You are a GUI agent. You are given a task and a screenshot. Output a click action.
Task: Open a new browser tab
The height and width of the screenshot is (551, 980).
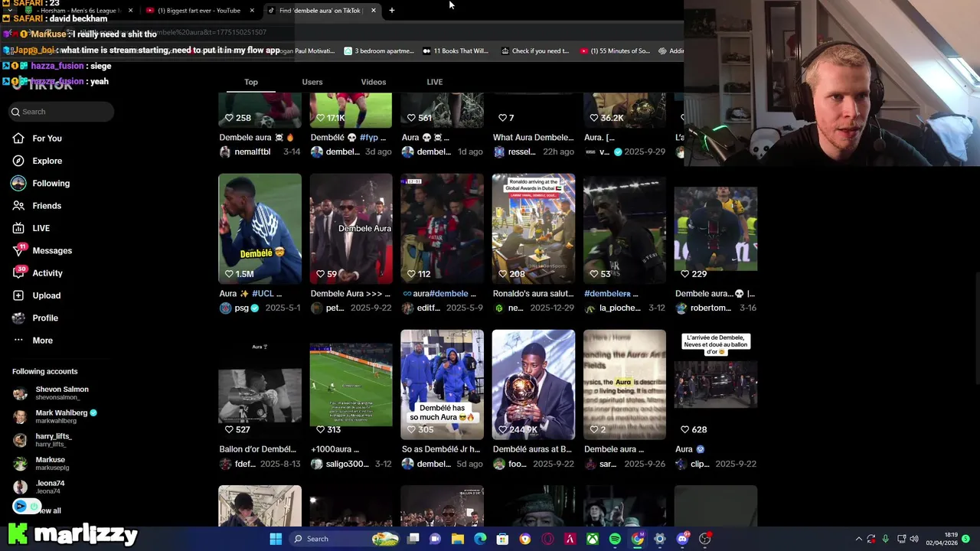(x=392, y=11)
